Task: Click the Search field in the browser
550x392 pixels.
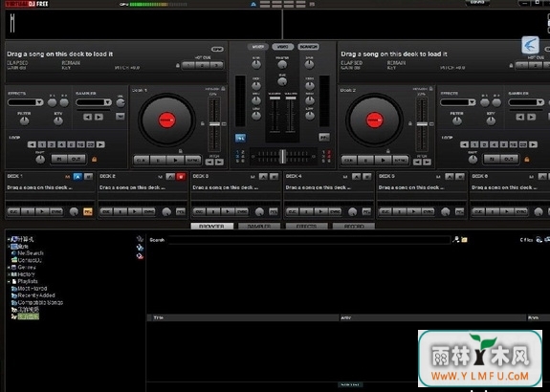Action: point(309,240)
